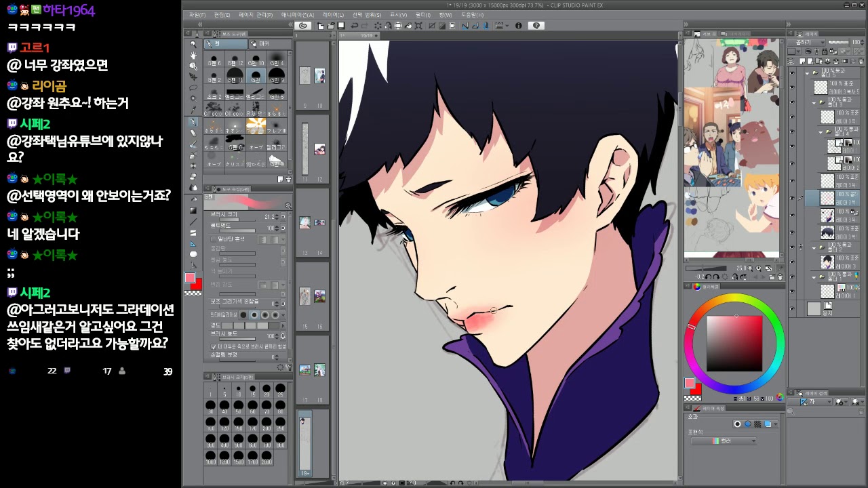The width and height of the screenshot is (868, 488).
Task: Select the Fill bucket tool
Action: pyautogui.click(x=193, y=199)
